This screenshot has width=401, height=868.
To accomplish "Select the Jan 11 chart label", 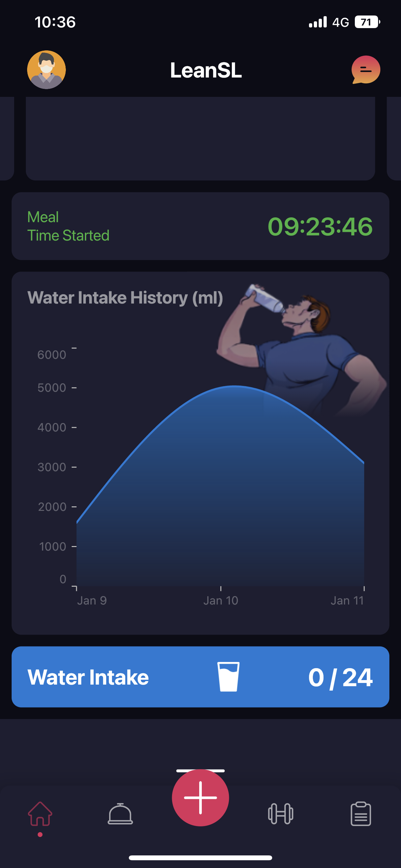I will (347, 600).
